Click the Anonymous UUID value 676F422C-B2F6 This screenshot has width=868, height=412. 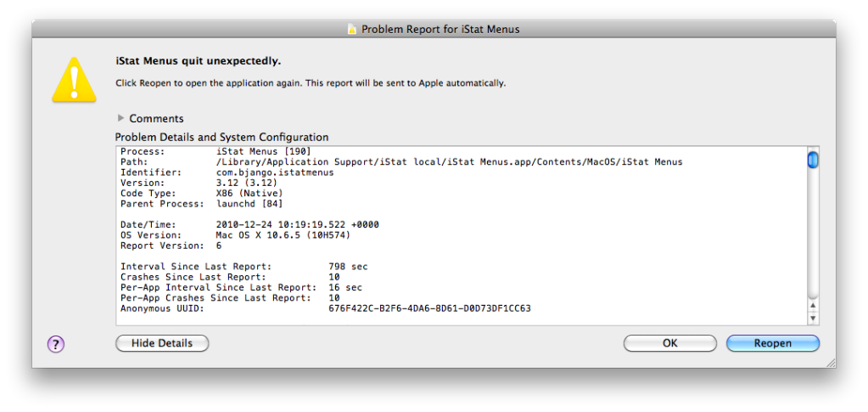429,309
